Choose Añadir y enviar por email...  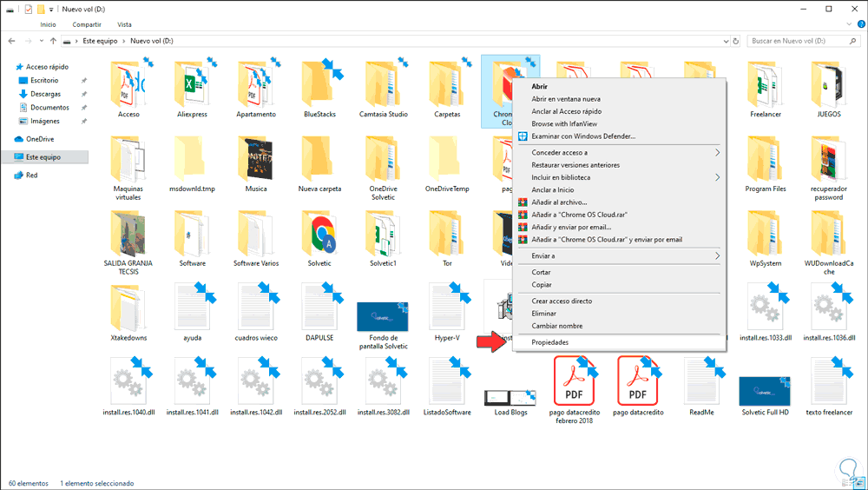pos(571,228)
